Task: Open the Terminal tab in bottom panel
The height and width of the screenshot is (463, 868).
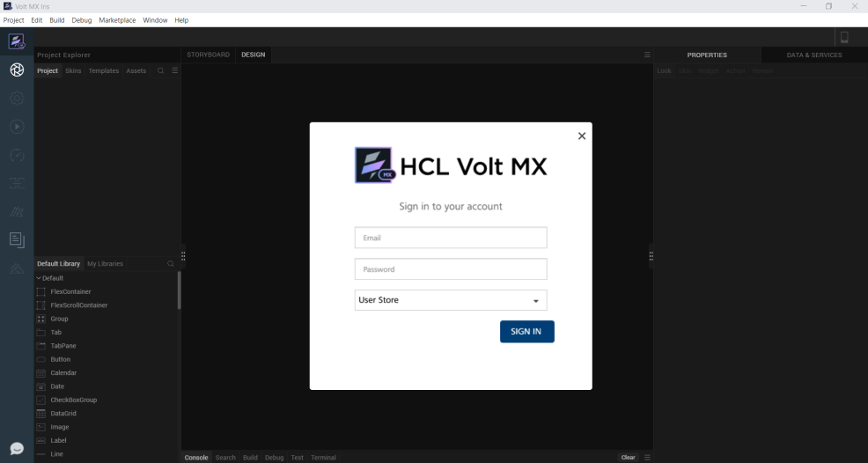Action: coord(323,458)
